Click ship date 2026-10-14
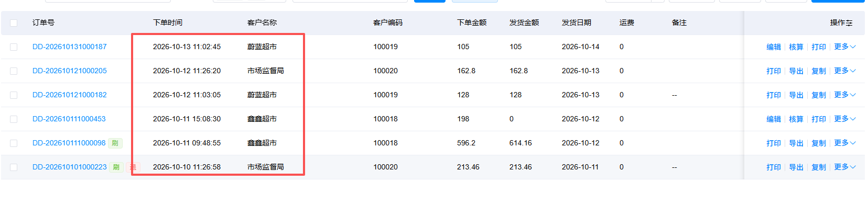 point(581,47)
